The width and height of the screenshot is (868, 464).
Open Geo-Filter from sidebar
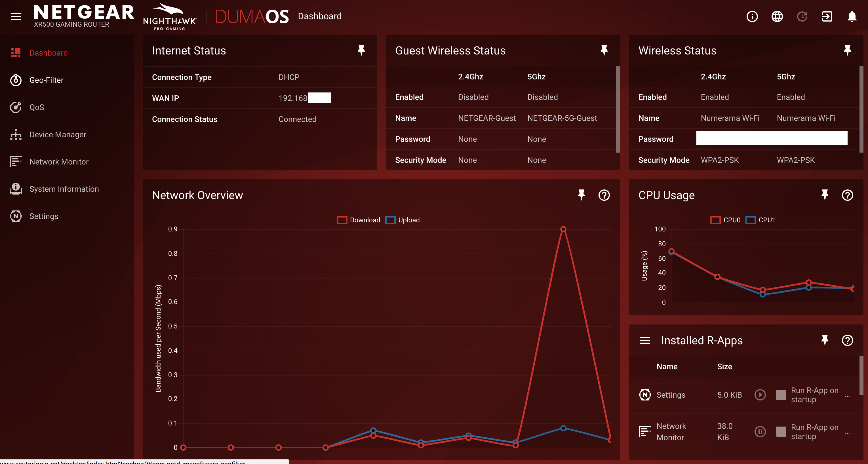click(x=47, y=80)
